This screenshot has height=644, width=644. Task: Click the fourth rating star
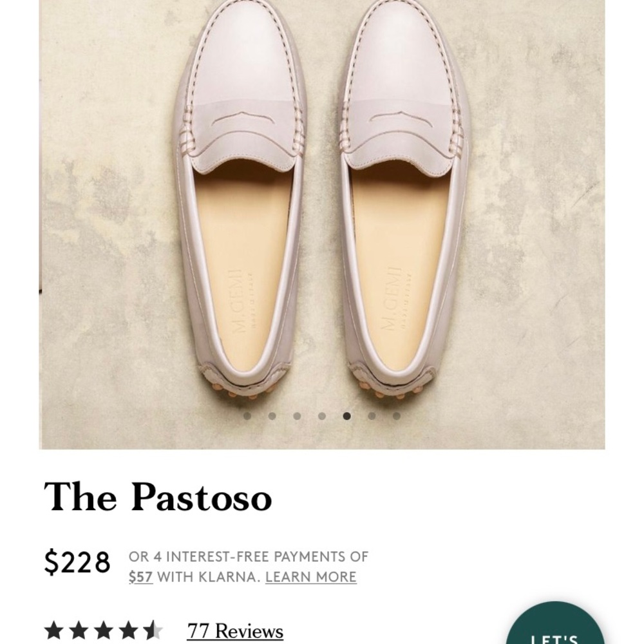(x=128, y=630)
